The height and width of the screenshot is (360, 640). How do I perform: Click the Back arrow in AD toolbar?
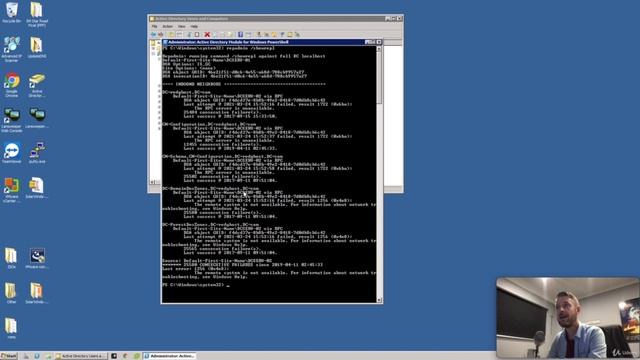click(153, 35)
